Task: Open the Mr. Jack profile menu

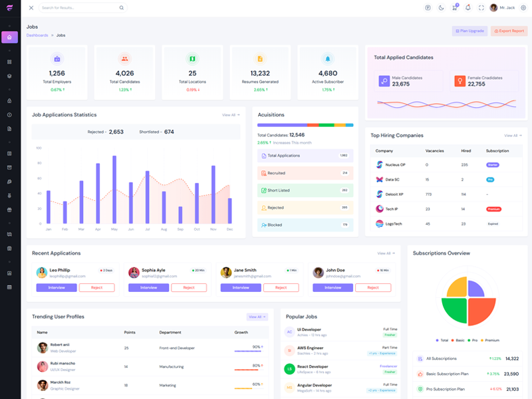Action: pyautogui.click(x=502, y=8)
